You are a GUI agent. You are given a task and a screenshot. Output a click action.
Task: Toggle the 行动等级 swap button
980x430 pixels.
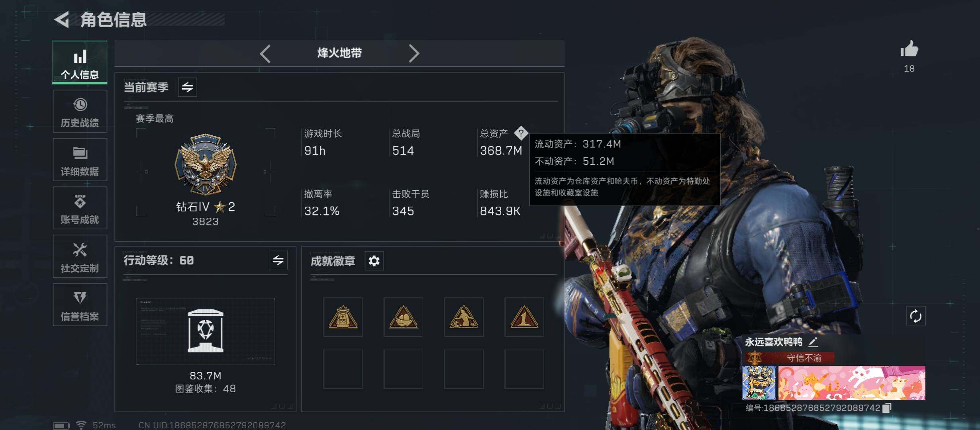click(278, 260)
